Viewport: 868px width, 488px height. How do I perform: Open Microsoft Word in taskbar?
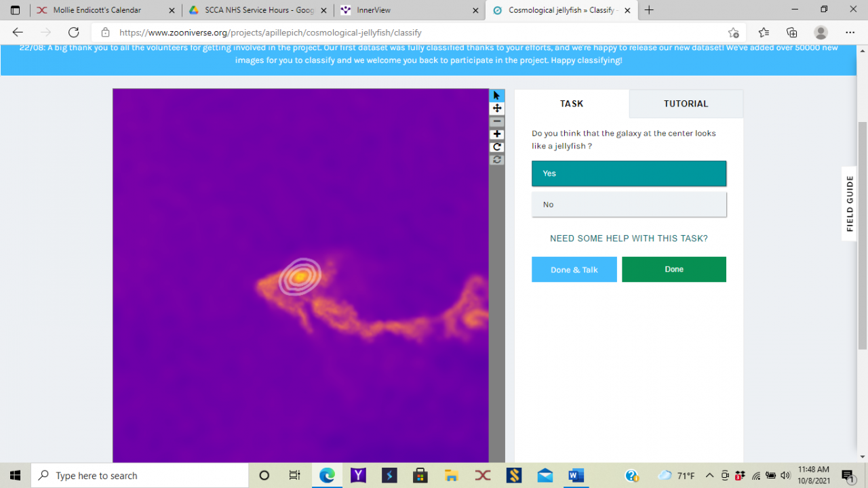point(576,475)
